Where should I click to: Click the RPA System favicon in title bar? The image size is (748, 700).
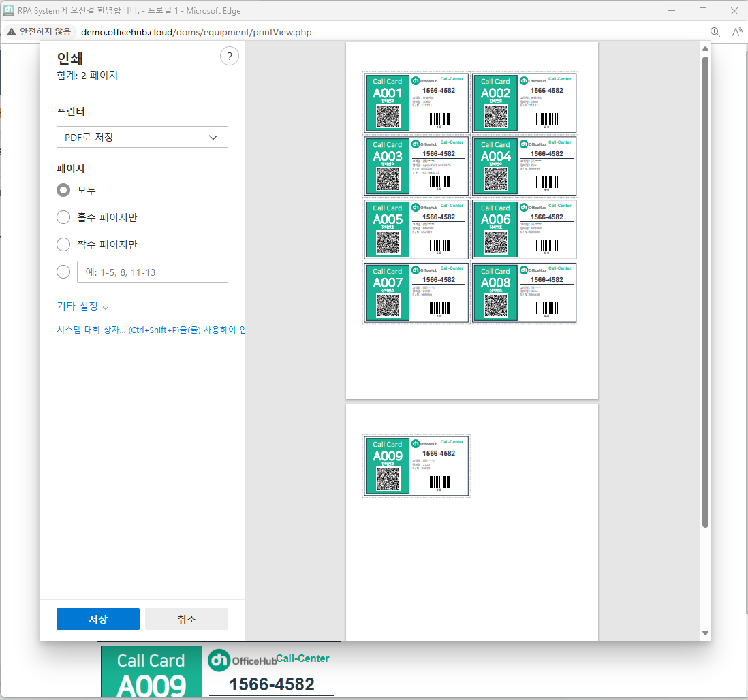pos(8,10)
